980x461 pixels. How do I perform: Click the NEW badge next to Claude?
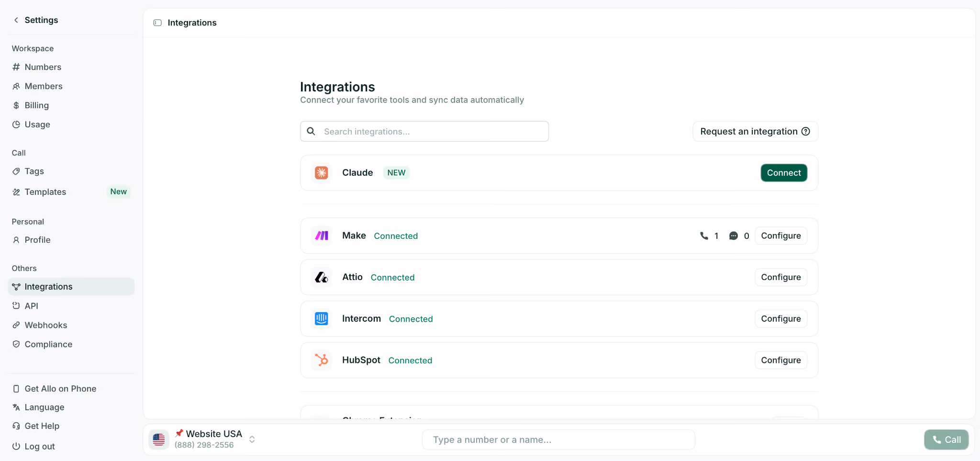396,173
